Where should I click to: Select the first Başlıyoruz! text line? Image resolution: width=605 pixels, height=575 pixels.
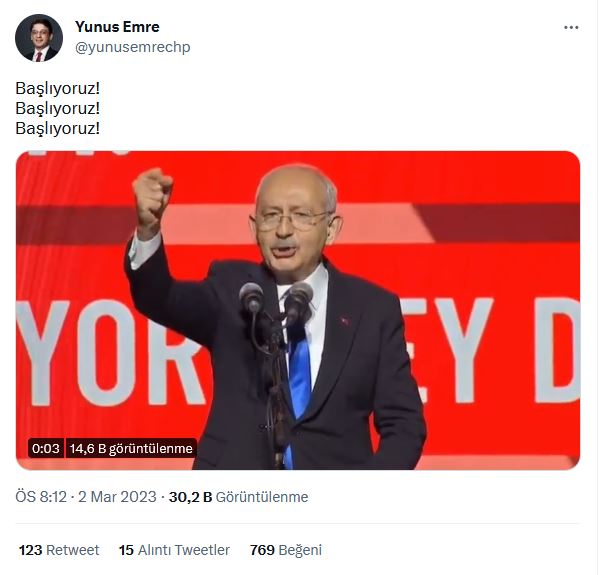coord(57,88)
